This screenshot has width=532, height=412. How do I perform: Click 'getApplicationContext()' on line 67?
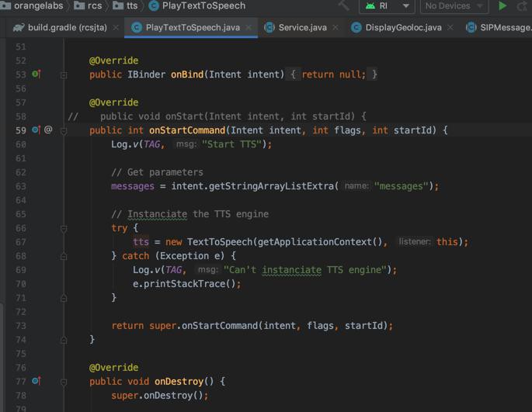320,242
